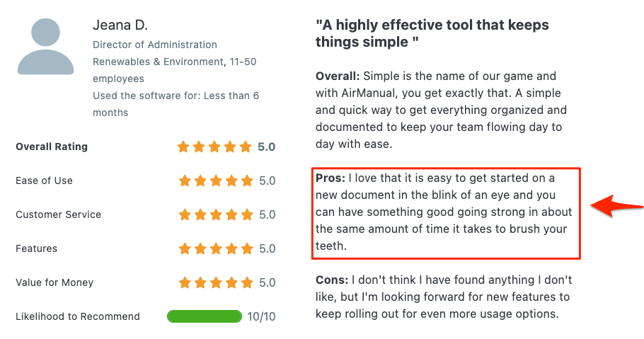Click the Pros paragraph in red box

click(444, 212)
